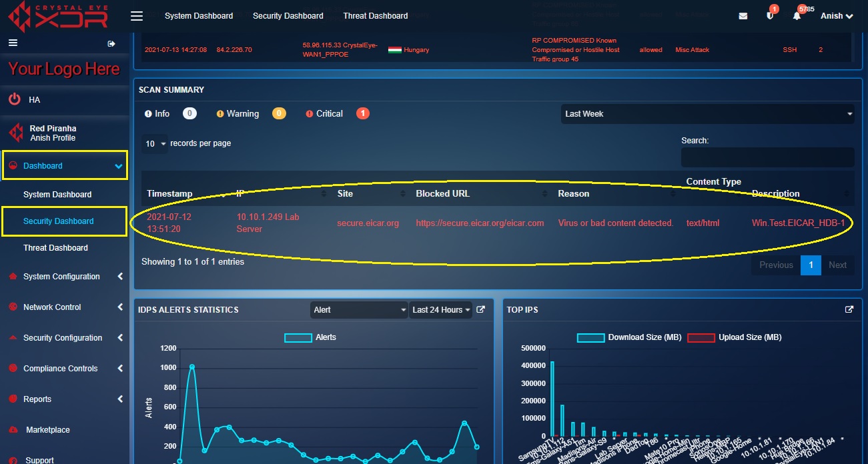This screenshot has width=868, height=464.
Task: Click the Previous pagination button
Action: coord(776,265)
